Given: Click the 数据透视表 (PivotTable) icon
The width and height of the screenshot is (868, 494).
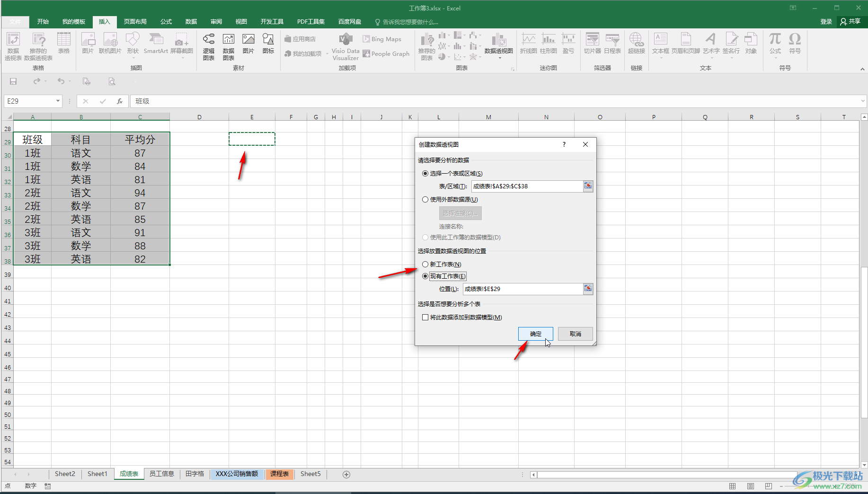Looking at the screenshot, I should tap(13, 46).
